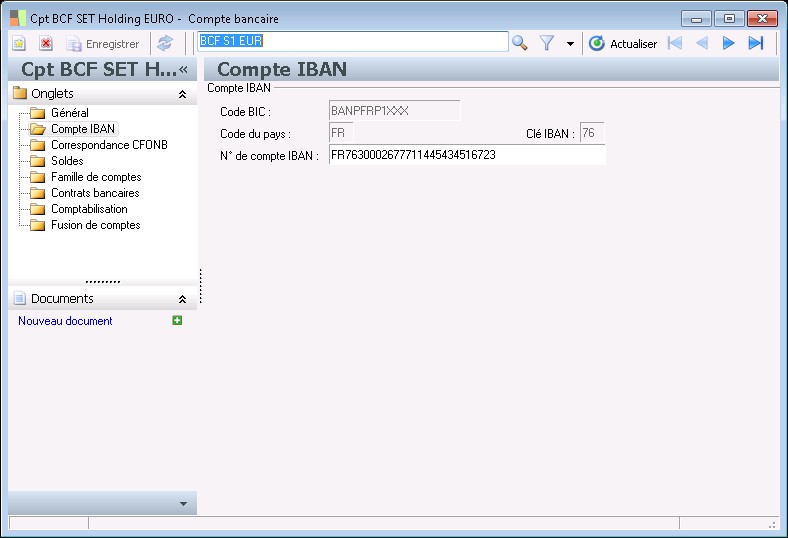Click the N° de compte IBAN field

coord(467,155)
